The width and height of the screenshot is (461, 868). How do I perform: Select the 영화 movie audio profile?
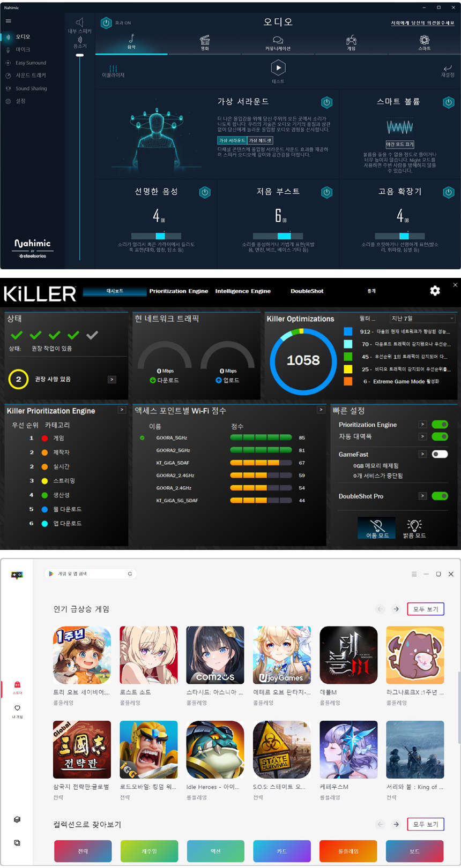pos(205,41)
